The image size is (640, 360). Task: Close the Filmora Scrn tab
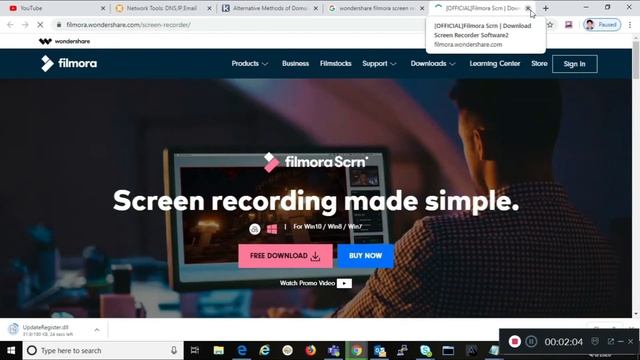[x=528, y=8]
